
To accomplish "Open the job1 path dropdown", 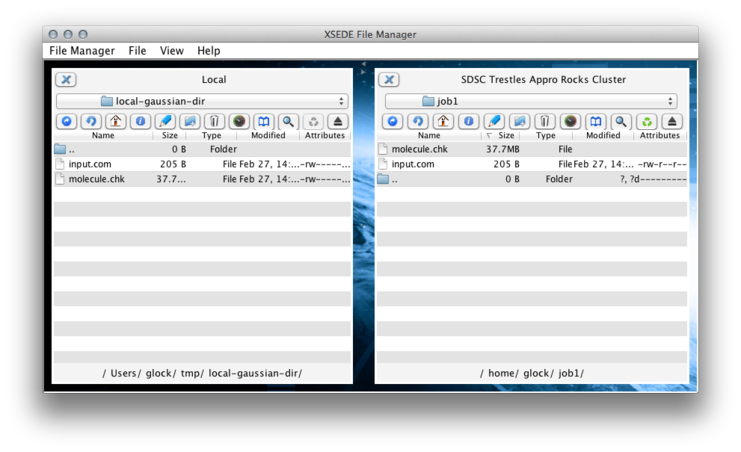I will 531,101.
